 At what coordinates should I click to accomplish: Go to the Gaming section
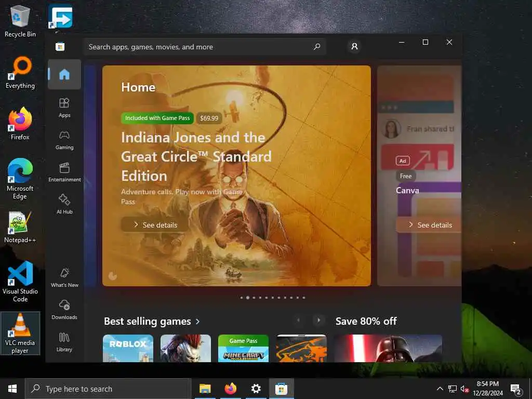(x=64, y=140)
